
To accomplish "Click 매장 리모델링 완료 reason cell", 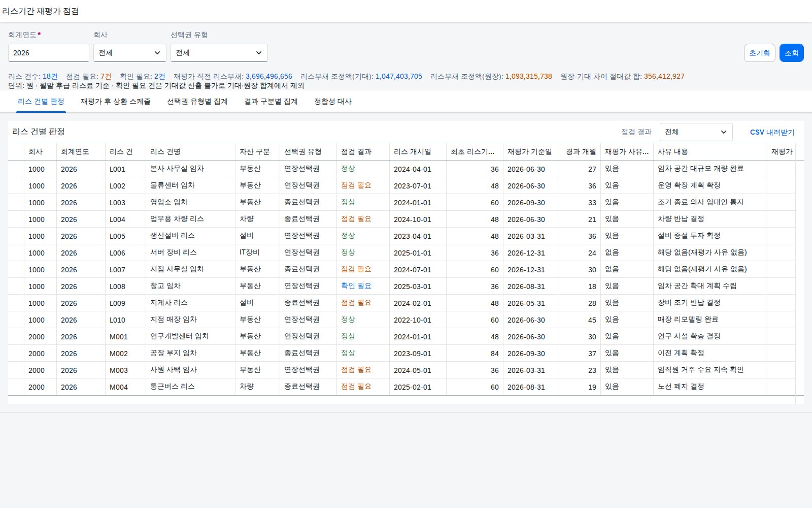I will tap(710, 320).
